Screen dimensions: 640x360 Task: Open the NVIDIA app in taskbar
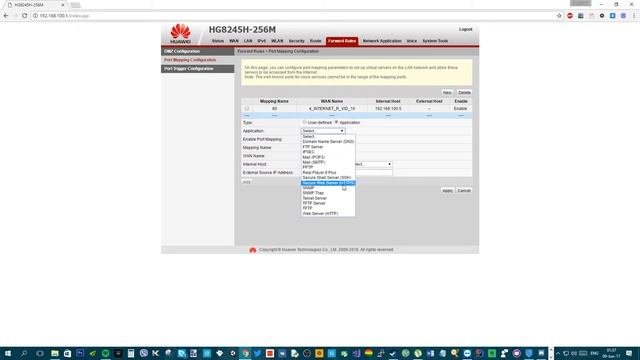tap(93, 353)
